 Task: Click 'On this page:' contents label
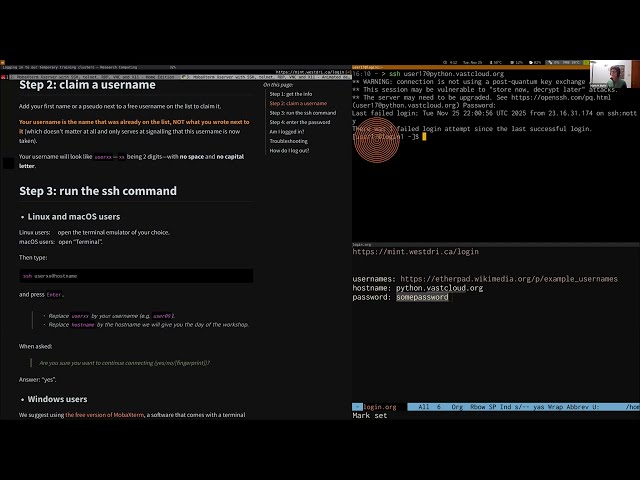click(278, 84)
